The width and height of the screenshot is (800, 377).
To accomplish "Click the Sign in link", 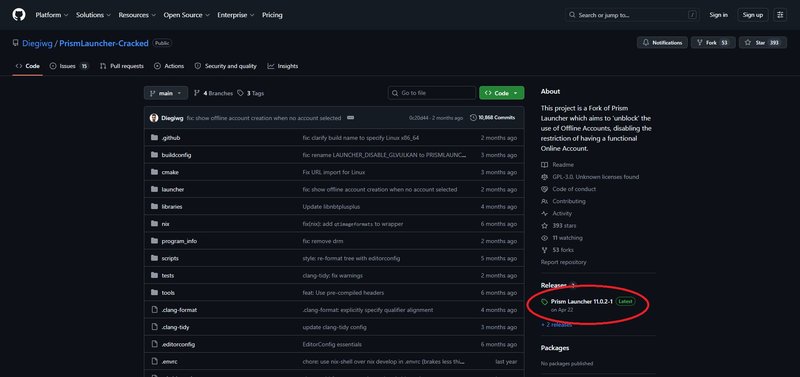I will click(718, 15).
